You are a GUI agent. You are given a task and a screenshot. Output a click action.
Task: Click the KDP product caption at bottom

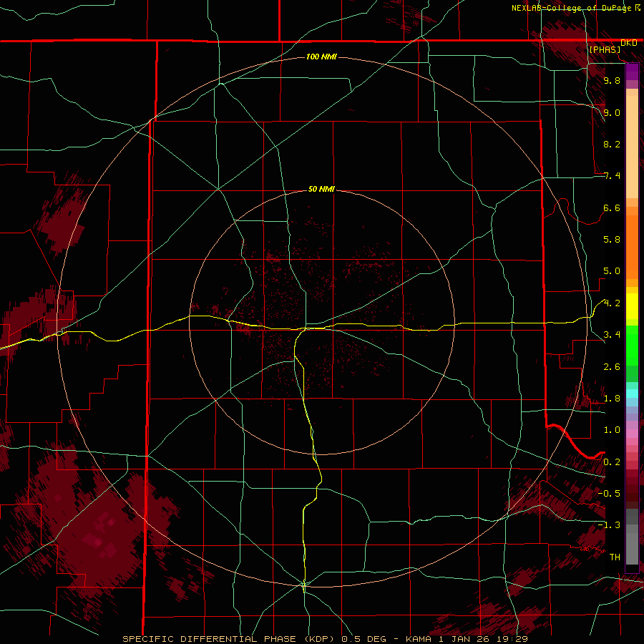pyautogui.click(x=324, y=639)
